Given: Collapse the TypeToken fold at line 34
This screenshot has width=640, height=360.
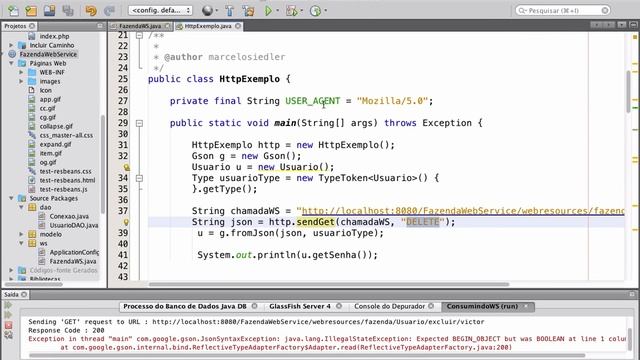Looking at the screenshot, I should (139, 178).
